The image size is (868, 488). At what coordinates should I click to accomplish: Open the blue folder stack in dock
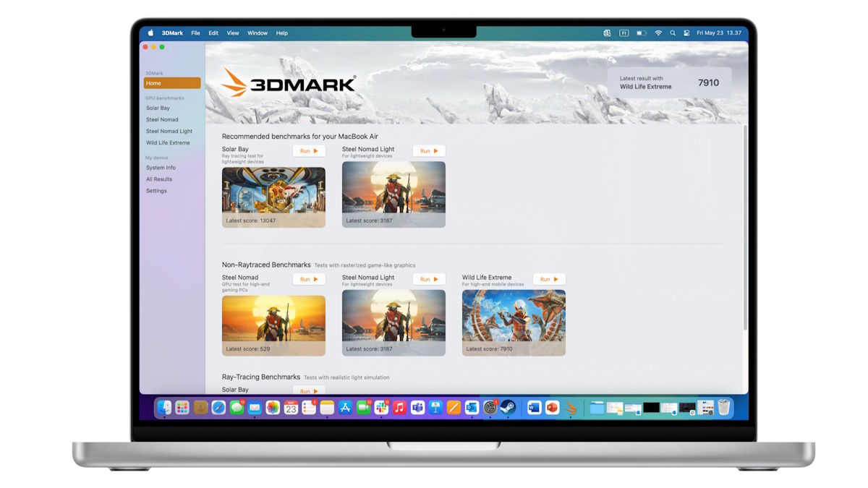tap(597, 408)
